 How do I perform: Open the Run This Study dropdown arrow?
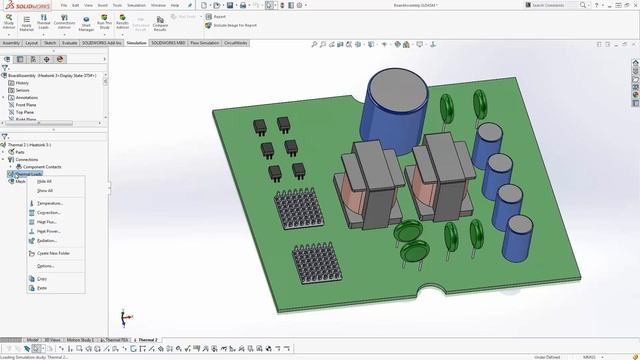click(x=104, y=35)
